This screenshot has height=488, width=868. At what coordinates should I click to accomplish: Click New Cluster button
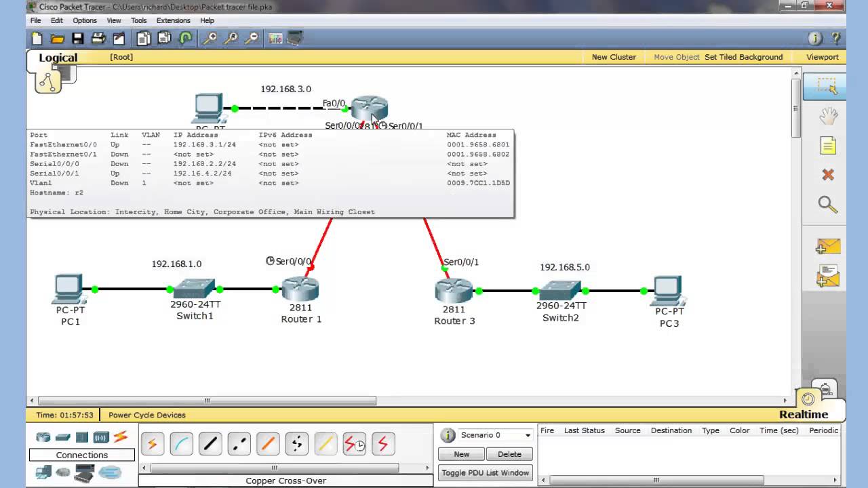click(x=614, y=57)
